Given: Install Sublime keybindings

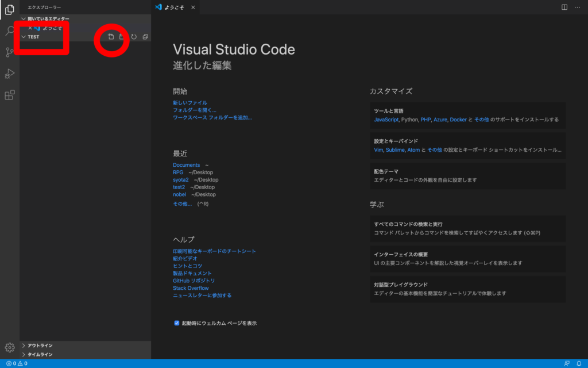Looking at the screenshot, I should [x=395, y=150].
